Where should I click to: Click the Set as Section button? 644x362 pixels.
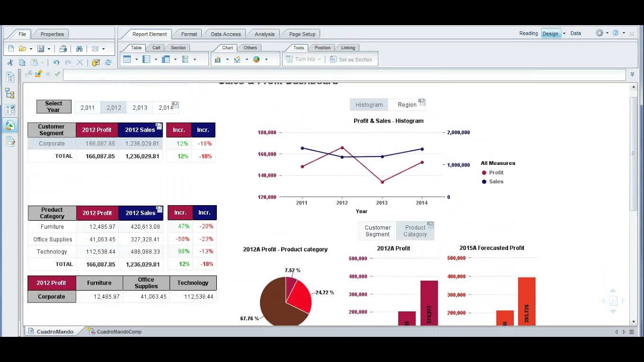click(x=351, y=59)
